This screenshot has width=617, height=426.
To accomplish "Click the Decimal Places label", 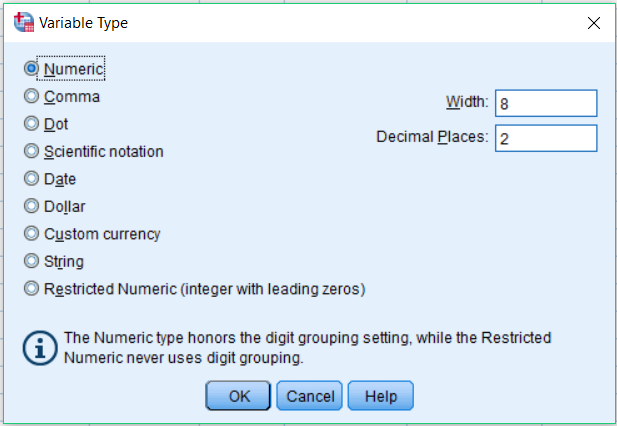I will [x=432, y=137].
